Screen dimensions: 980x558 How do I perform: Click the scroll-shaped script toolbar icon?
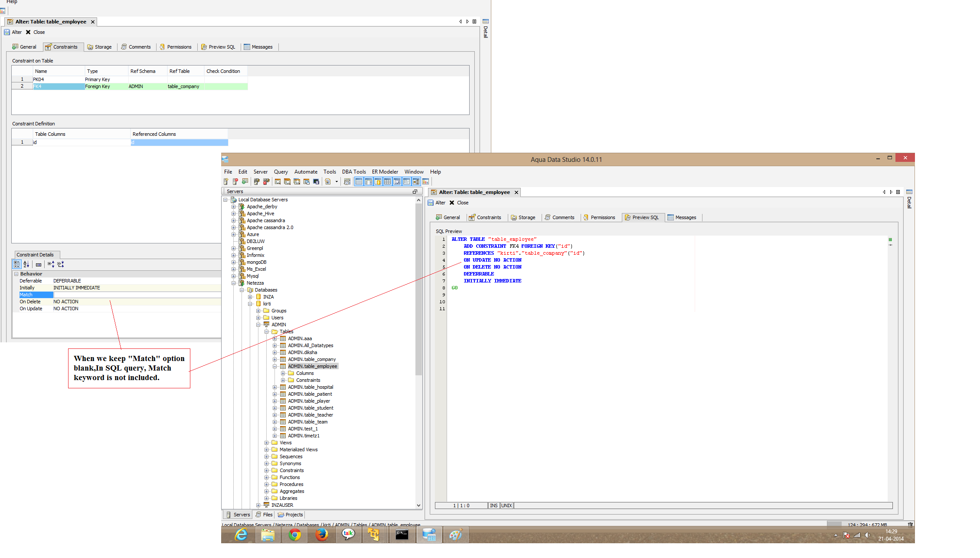pyautogui.click(x=347, y=182)
